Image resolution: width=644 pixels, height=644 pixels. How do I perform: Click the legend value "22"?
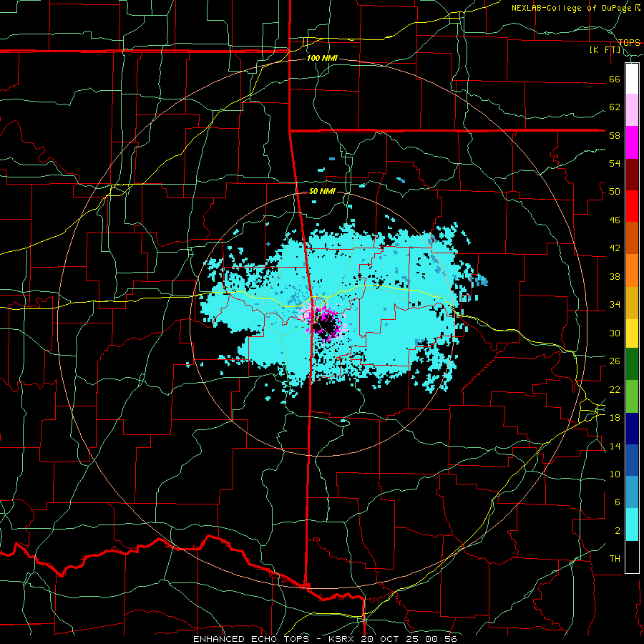coord(615,389)
